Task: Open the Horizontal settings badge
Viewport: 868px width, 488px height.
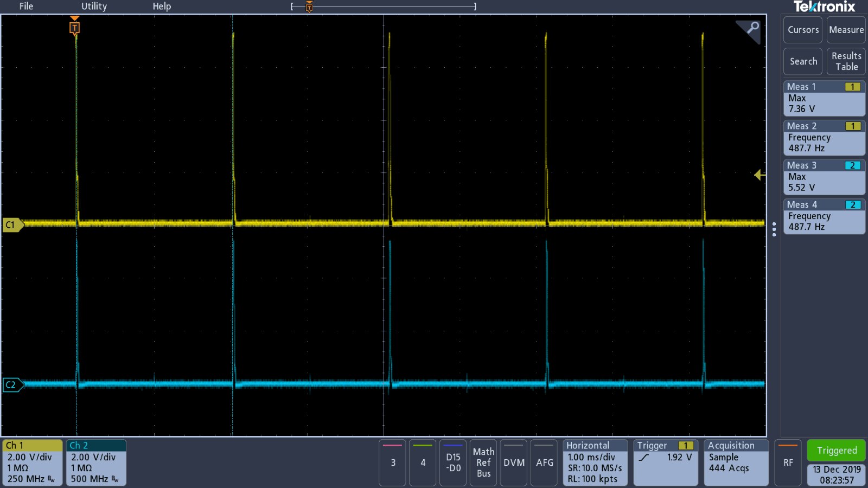Action: click(595, 463)
